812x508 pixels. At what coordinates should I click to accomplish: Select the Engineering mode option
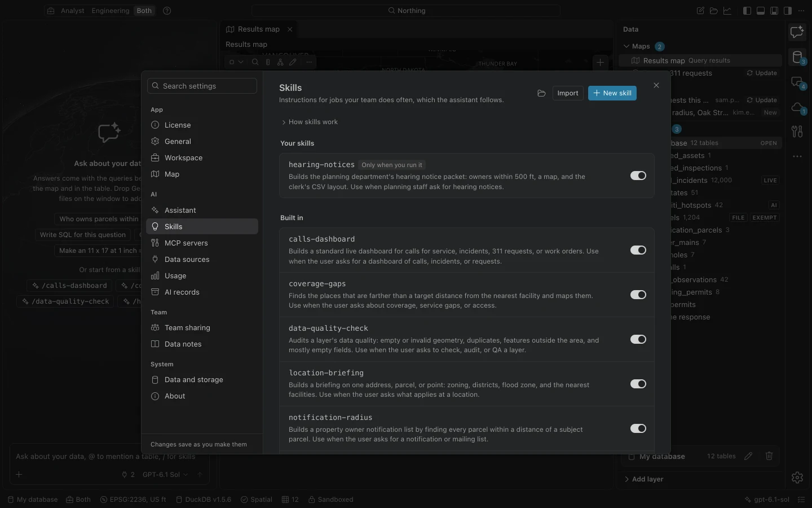(111, 11)
